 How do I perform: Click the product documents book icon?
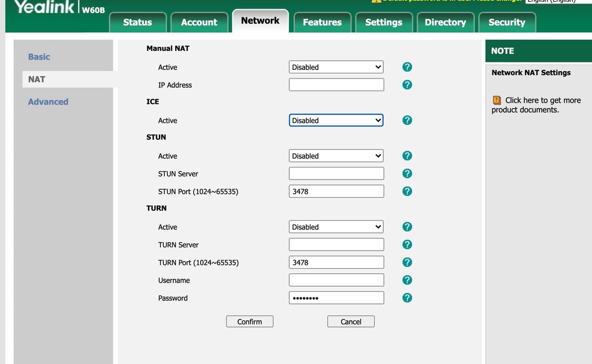point(497,101)
